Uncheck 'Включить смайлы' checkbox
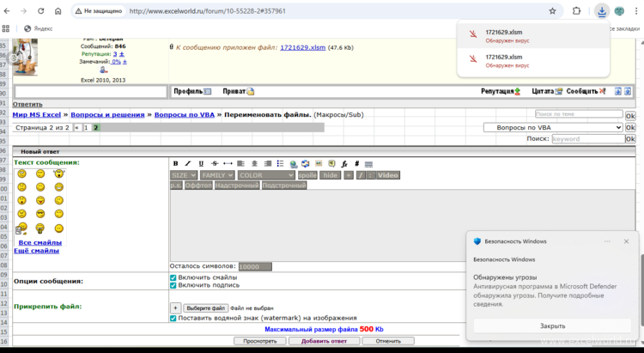This screenshot has width=644, height=353. pyautogui.click(x=173, y=278)
